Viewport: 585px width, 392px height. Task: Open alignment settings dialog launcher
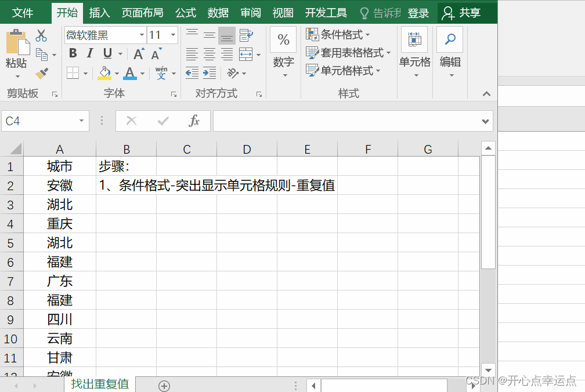(259, 95)
